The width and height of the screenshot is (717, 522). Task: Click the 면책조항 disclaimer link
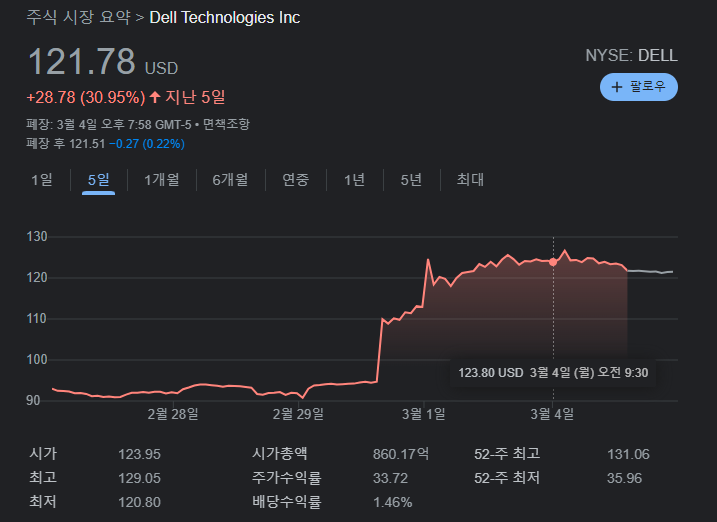click(x=226, y=124)
